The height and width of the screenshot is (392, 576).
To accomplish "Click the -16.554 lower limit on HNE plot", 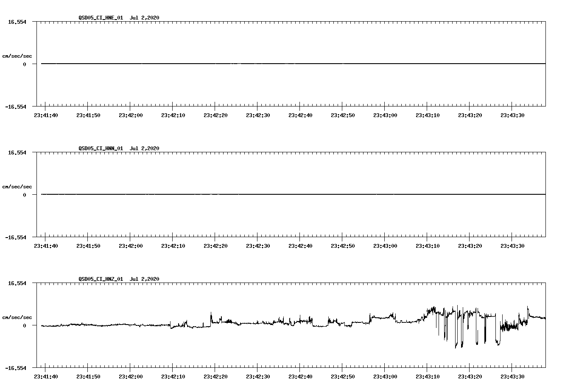I will tap(16, 107).
